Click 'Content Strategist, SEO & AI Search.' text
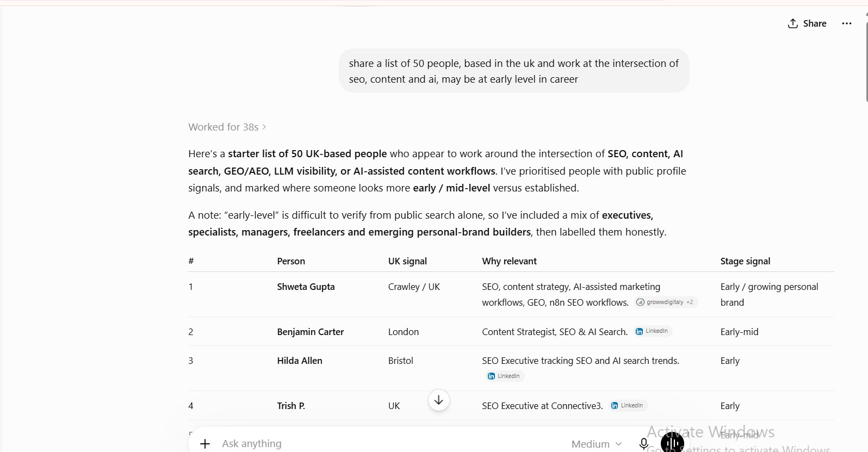868x452 pixels. click(555, 332)
